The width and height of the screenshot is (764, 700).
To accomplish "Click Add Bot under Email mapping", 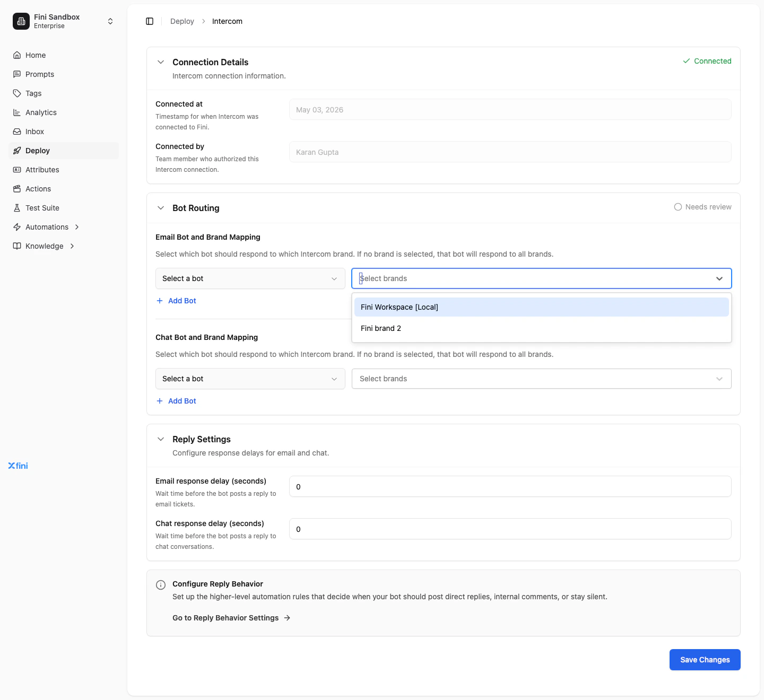I will 177,301.
